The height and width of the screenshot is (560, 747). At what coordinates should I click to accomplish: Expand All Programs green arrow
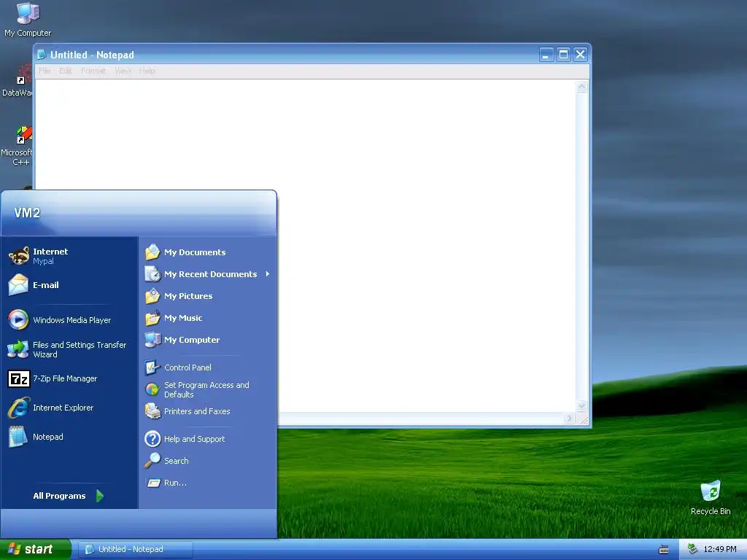point(99,496)
